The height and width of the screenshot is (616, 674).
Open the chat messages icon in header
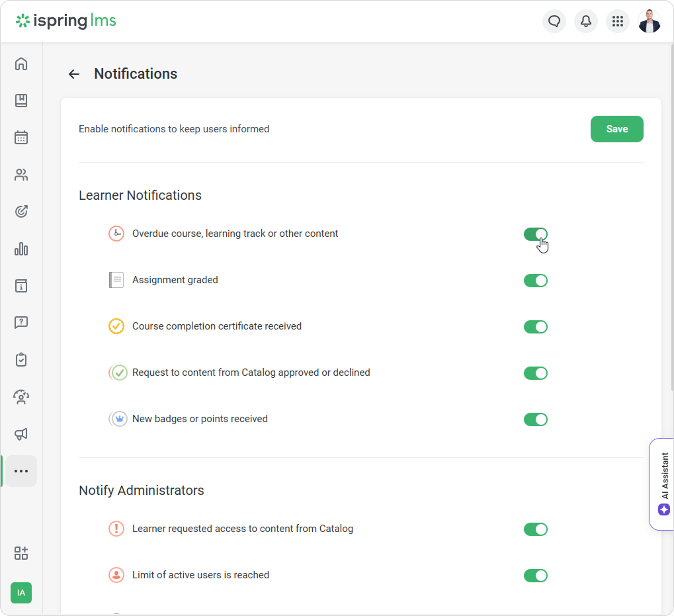[x=554, y=21]
